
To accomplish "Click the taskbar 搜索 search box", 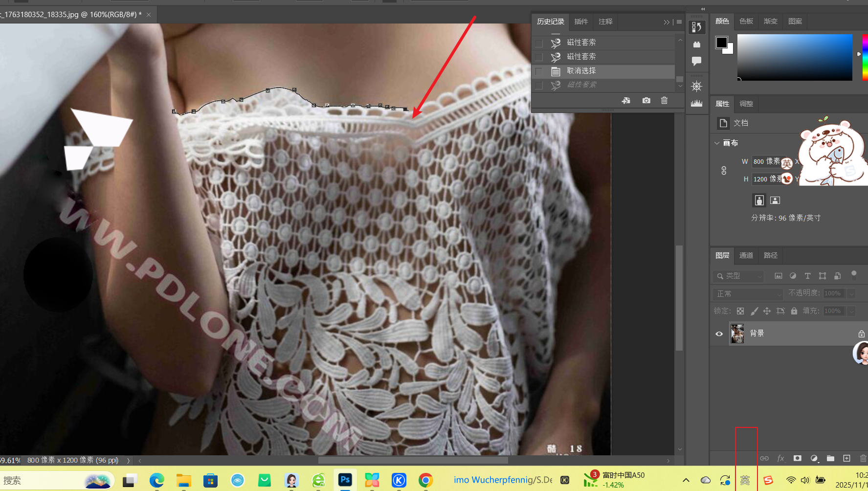I will (57, 480).
